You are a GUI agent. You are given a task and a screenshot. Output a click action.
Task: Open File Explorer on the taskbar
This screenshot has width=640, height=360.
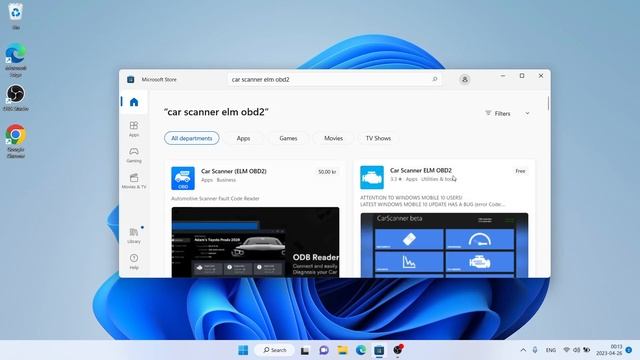click(342, 350)
